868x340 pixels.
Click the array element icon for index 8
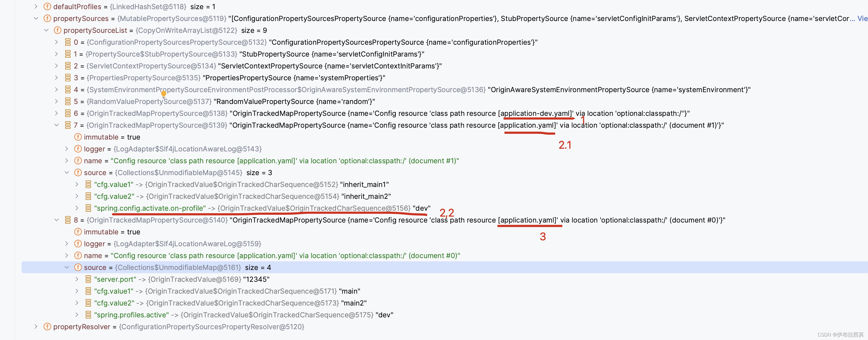coord(68,220)
